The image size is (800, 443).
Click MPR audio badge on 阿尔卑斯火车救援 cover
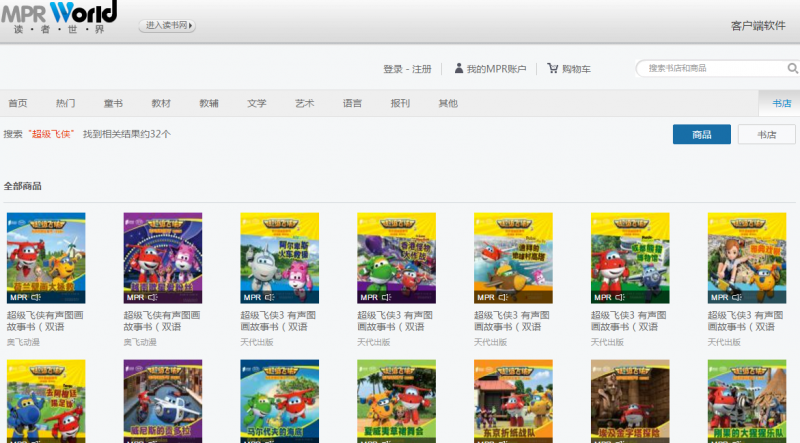259,297
